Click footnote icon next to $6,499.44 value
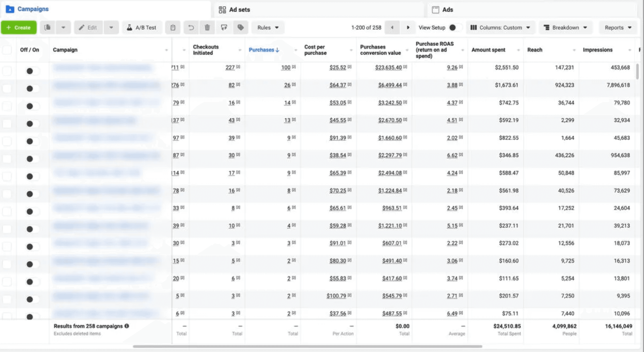 [x=405, y=85]
